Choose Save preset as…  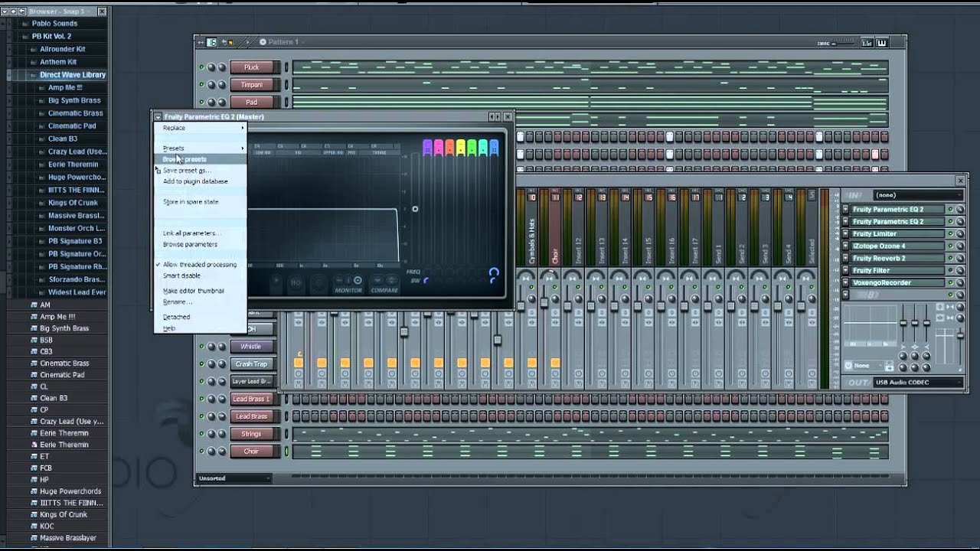tap(200, 171)
